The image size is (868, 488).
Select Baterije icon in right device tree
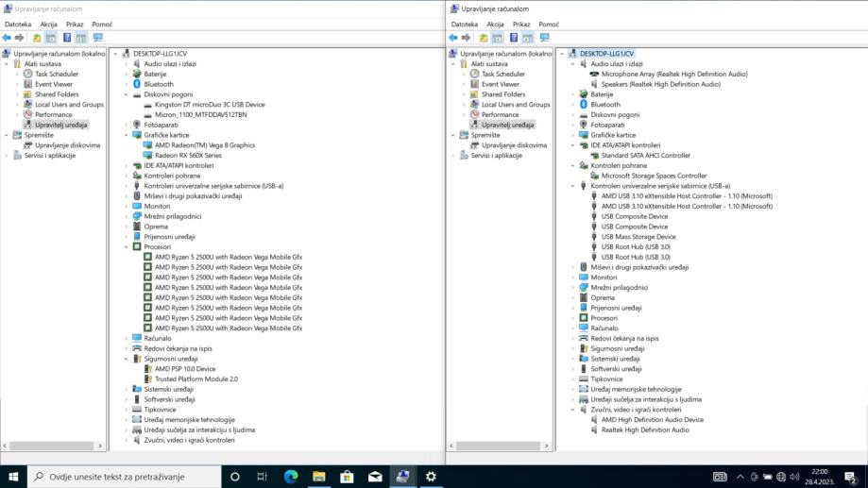tap(584, 94)
